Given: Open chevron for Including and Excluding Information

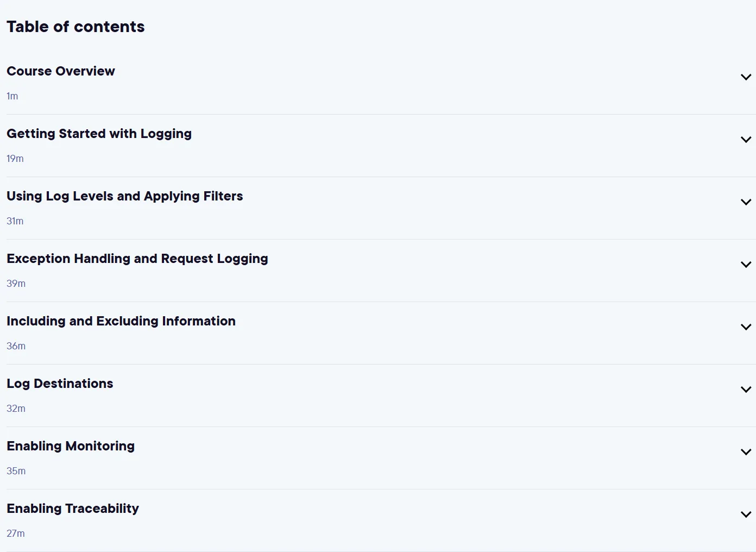Looking at the screenshot, I should (746, 327).
